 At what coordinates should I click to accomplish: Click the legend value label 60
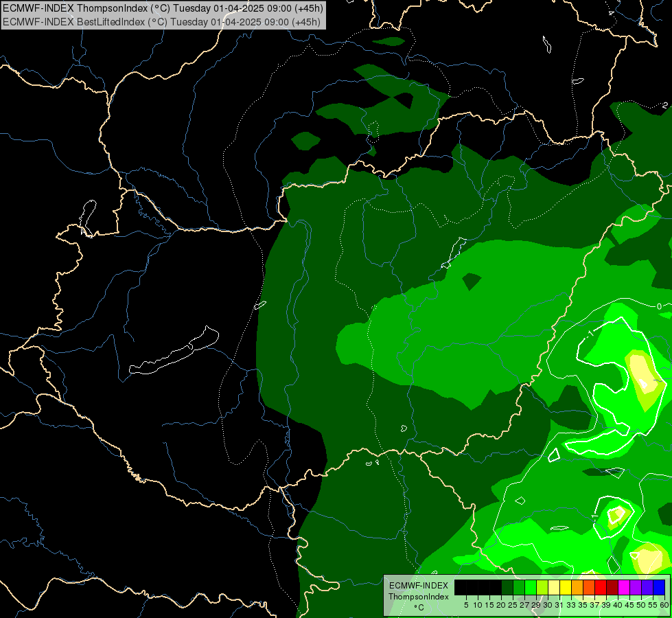(x=664, y=605)
